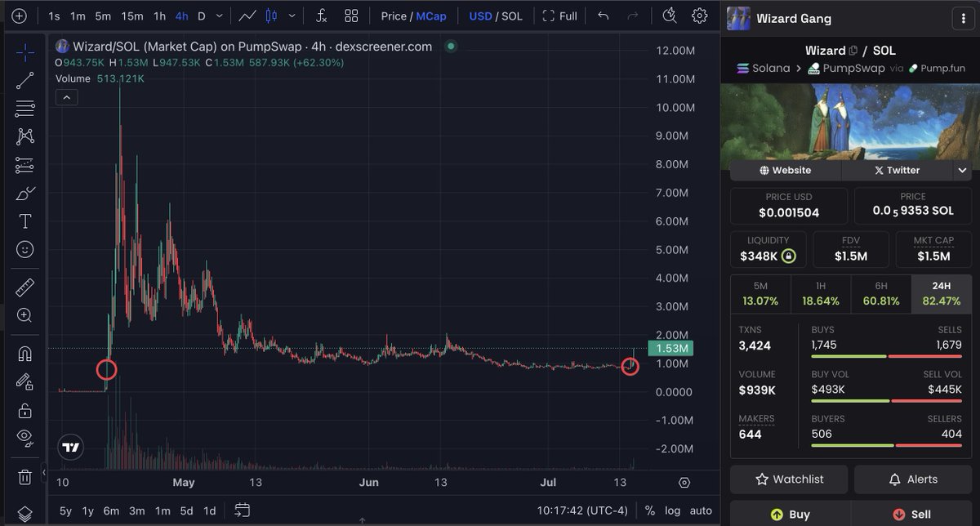Screen dimensions: 980x526
Task: Open the chart layout grid selector
Action: (351, 16)
